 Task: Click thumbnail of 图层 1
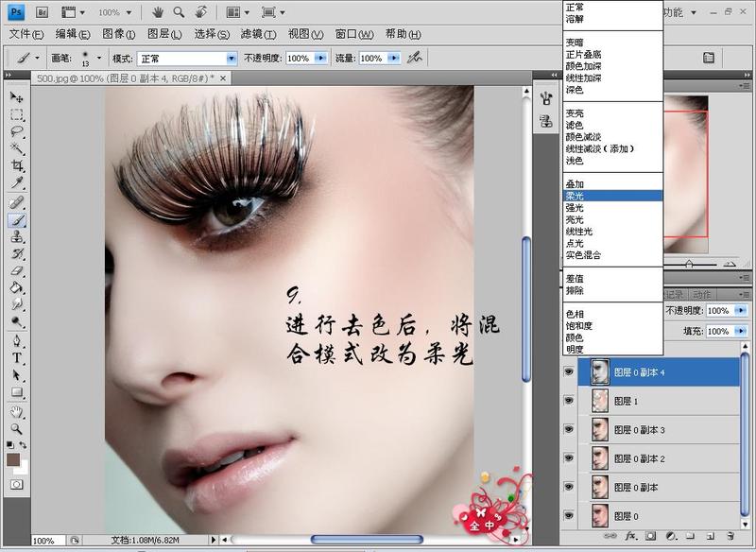tap(600, 401)
